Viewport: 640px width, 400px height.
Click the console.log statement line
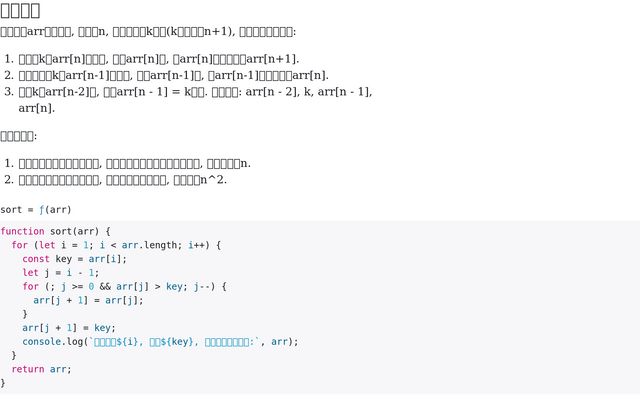pyautogui.click(x=160, y=341)
